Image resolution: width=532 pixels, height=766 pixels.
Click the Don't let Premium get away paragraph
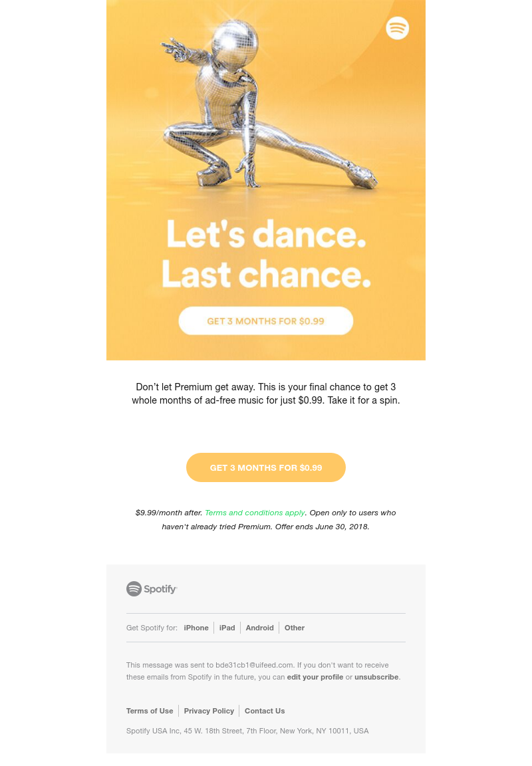pos(266,393)
